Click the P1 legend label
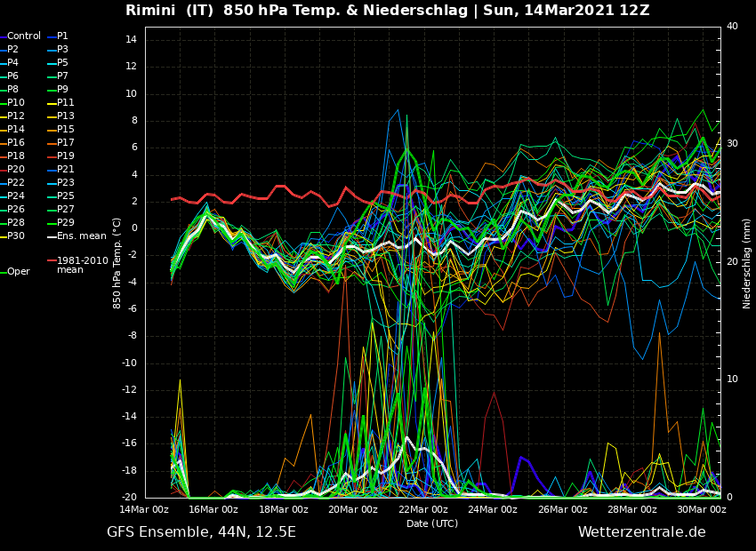Screen dimensions: 756x551 pos(62,36)
